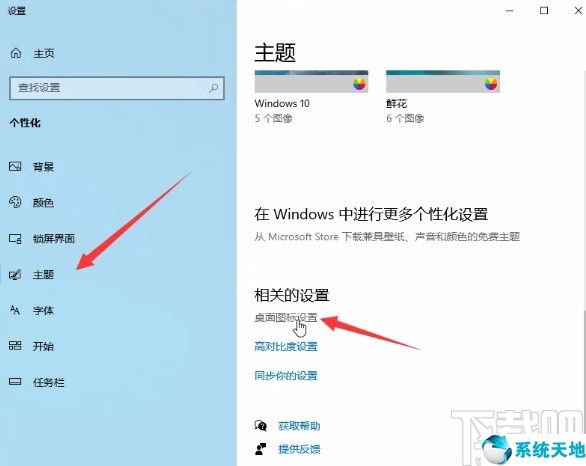Select the Fonts (字体) menu label

pyautogui.click(x=43, y=310)
